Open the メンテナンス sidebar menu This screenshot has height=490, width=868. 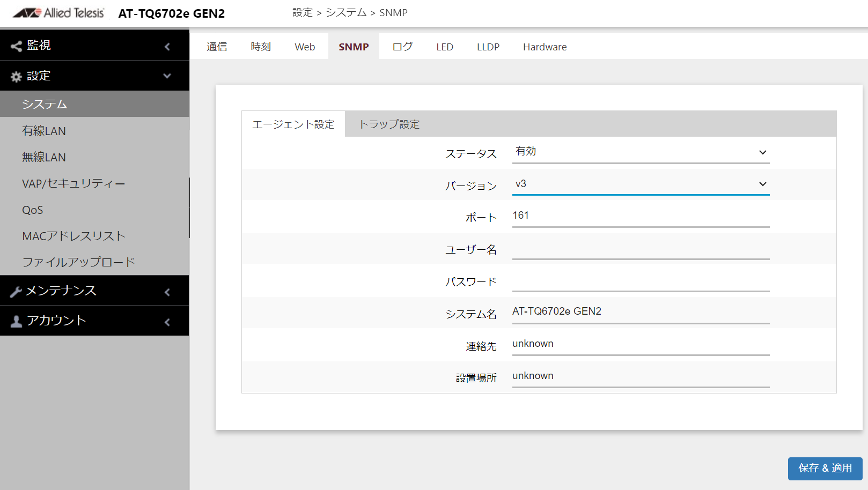pos(94,291)
